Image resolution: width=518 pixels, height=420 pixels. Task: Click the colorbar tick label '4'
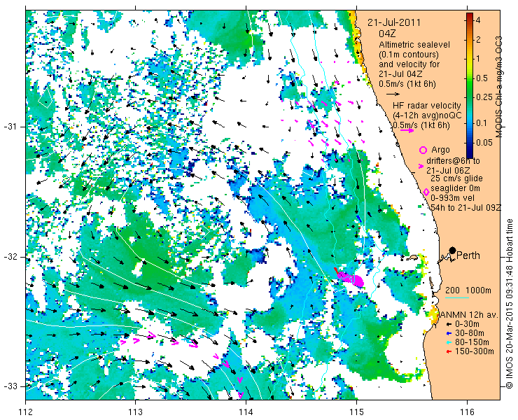click(x=477, y=20)
